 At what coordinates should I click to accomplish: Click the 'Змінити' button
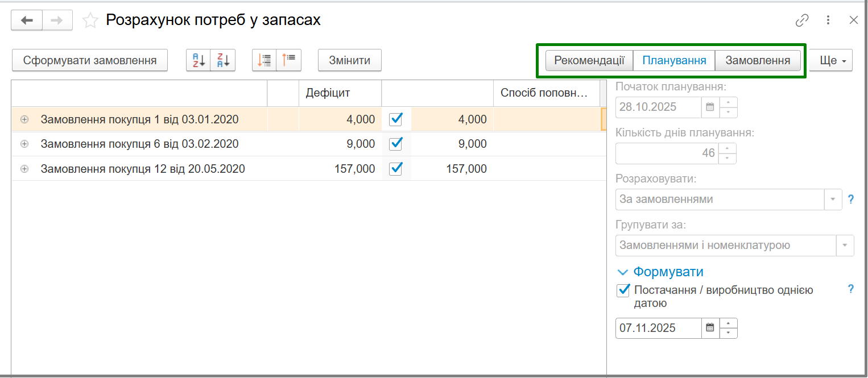350,60
